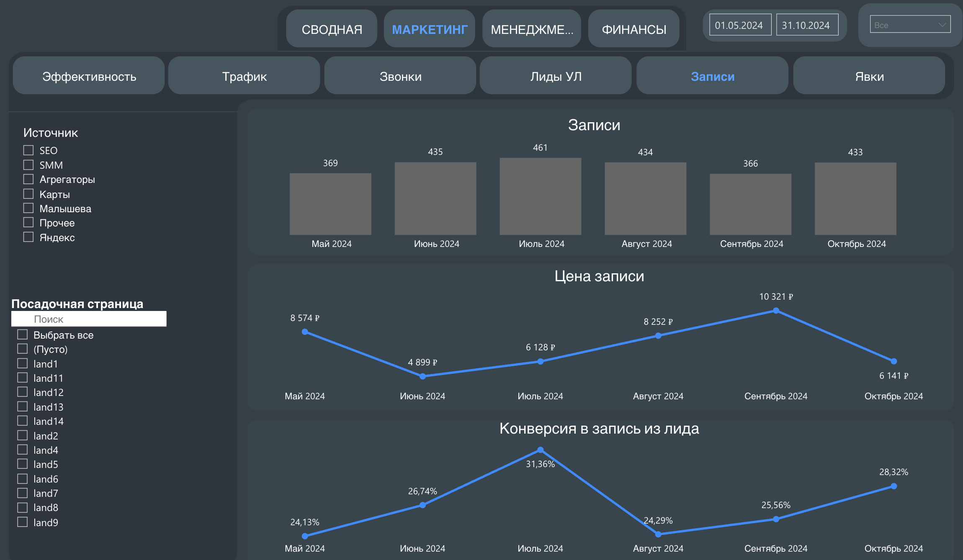963x560 pixels.
Task: Open the Звонки page button
Action: (400, 76)
